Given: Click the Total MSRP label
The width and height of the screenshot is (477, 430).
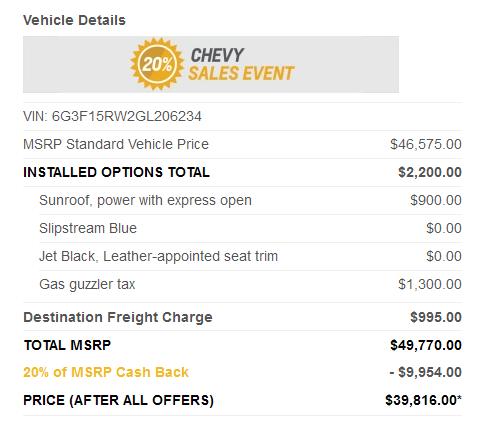Looking at the screenshot, I should pyautogui.click(x=67, y=345).
